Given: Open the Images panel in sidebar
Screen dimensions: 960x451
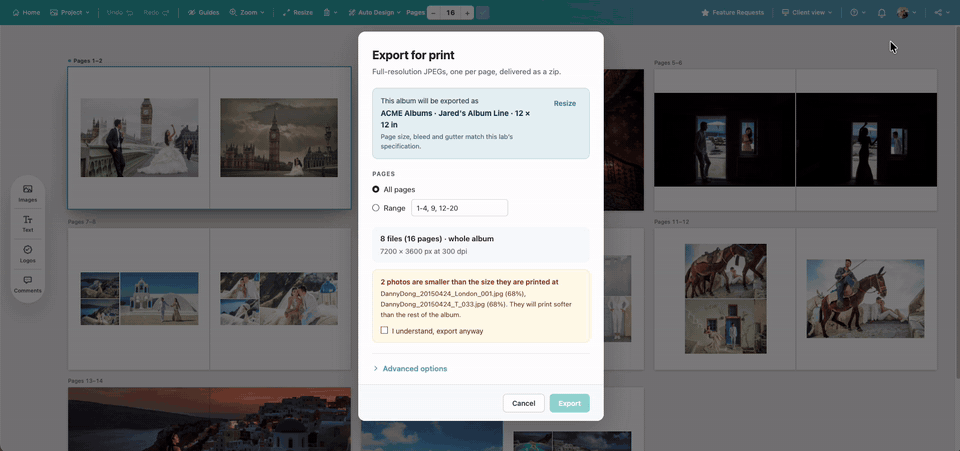Looking at the screenshot, I should click(x=28, y=193).
